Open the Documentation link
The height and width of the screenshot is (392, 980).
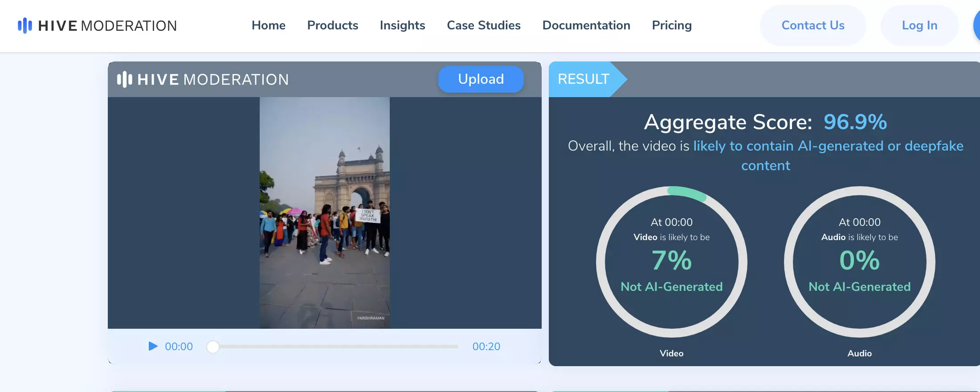[586, 25]
